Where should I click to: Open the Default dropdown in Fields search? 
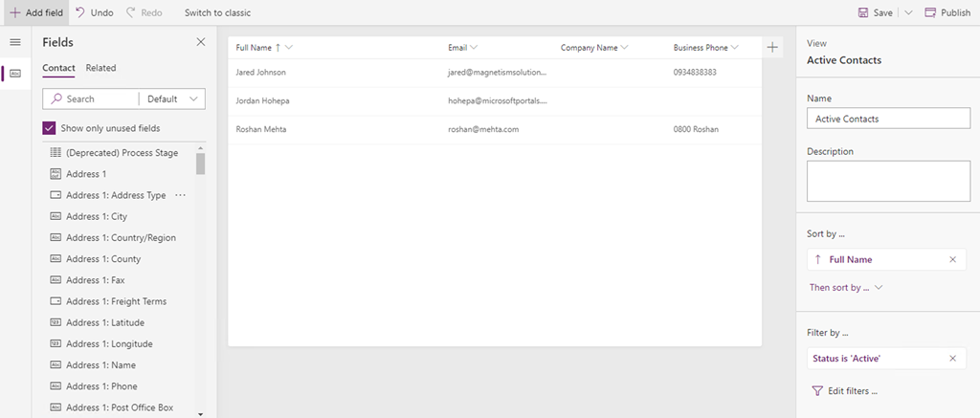[x=174, y=99]
